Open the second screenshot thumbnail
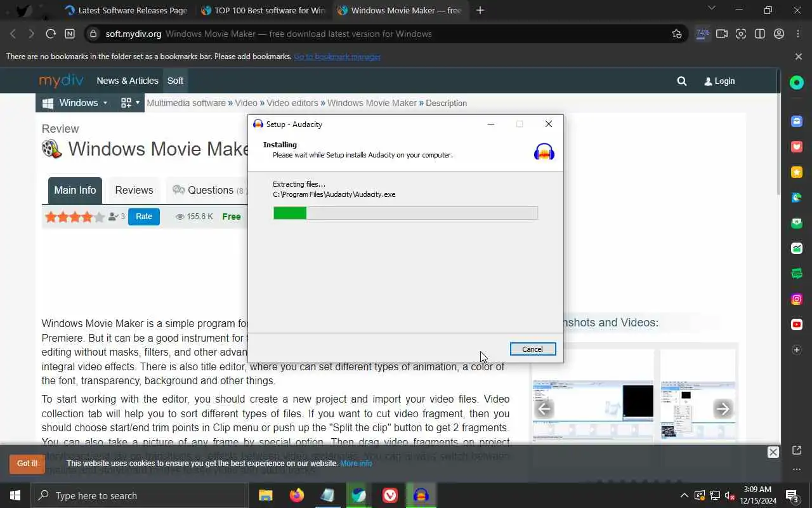Viewport: 812px width, 508px height. click(698, 409)
